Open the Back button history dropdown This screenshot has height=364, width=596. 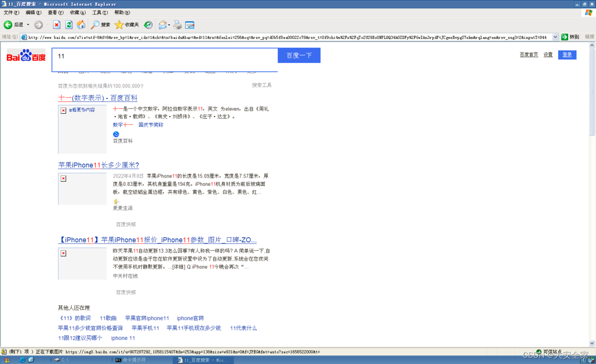(x=27, y=25)
